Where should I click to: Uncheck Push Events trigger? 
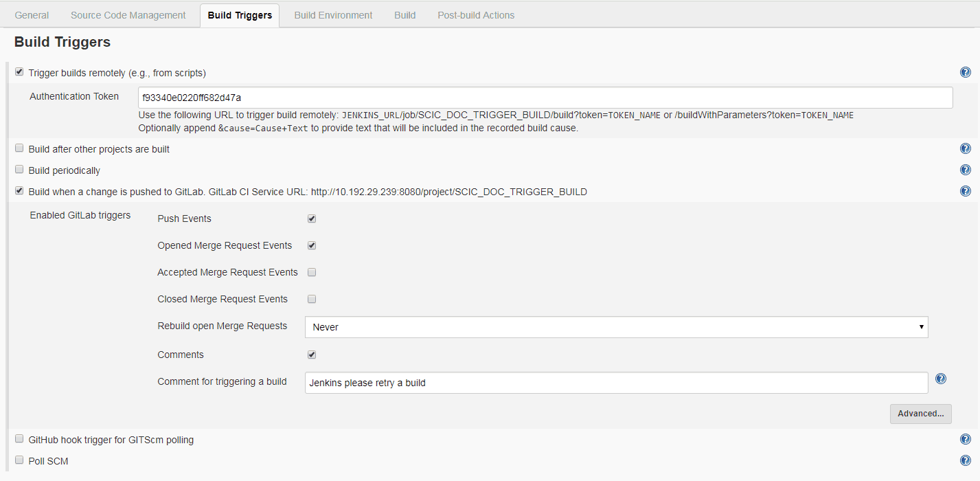coord(312,219)
